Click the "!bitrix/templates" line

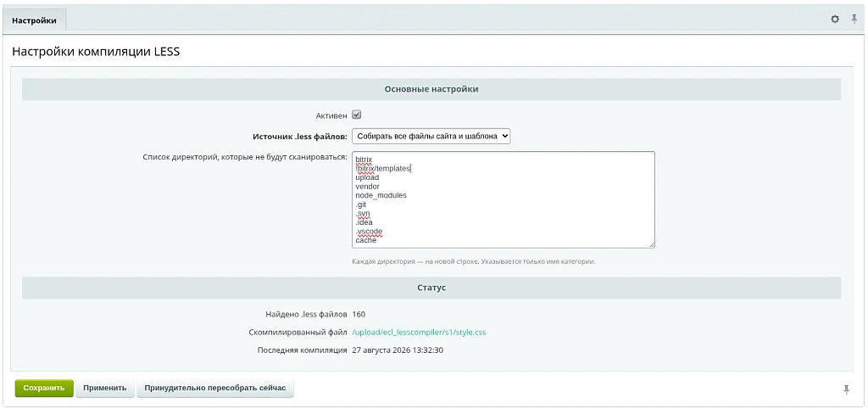[x=382, y=169]
